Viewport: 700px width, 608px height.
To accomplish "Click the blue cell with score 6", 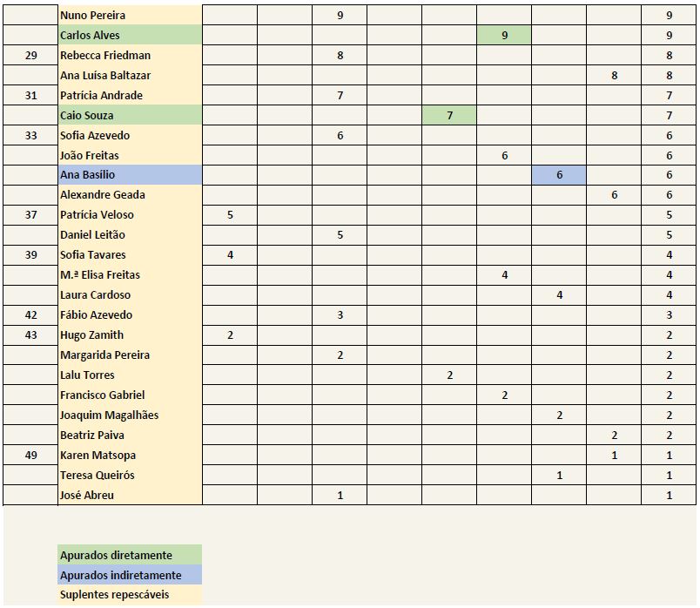I will (559, 175).
